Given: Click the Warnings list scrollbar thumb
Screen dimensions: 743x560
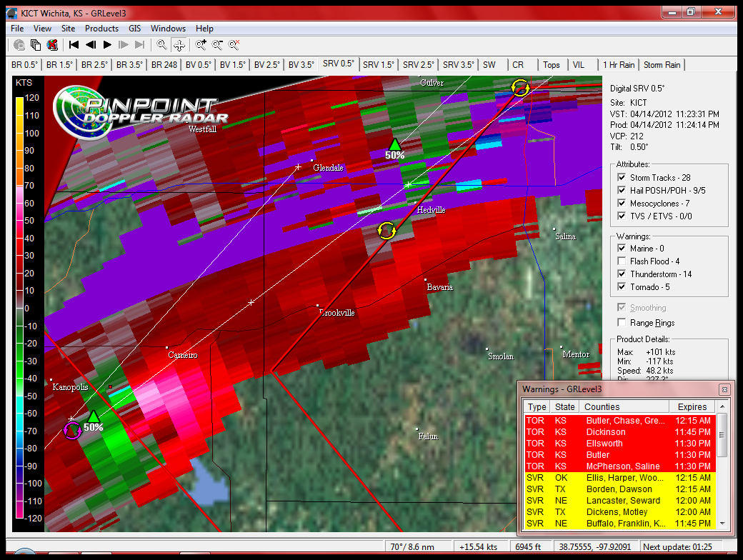Looking at the screenshot, I should tap(722, 435).
